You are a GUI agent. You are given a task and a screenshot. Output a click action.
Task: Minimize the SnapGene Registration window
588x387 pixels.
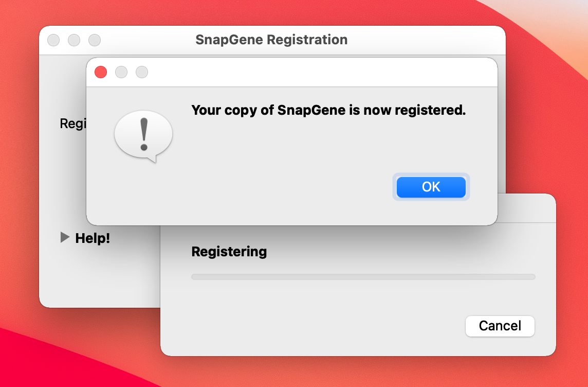(74, 40)
